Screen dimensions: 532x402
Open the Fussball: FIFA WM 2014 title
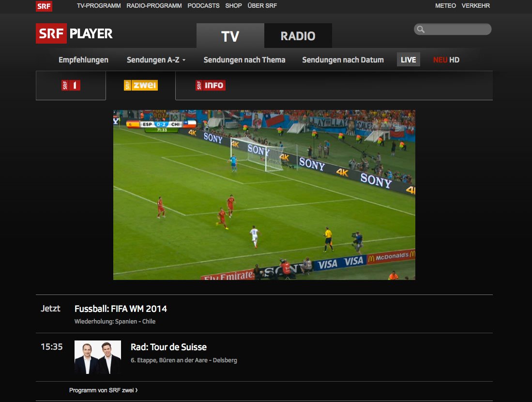coord(121,309)
